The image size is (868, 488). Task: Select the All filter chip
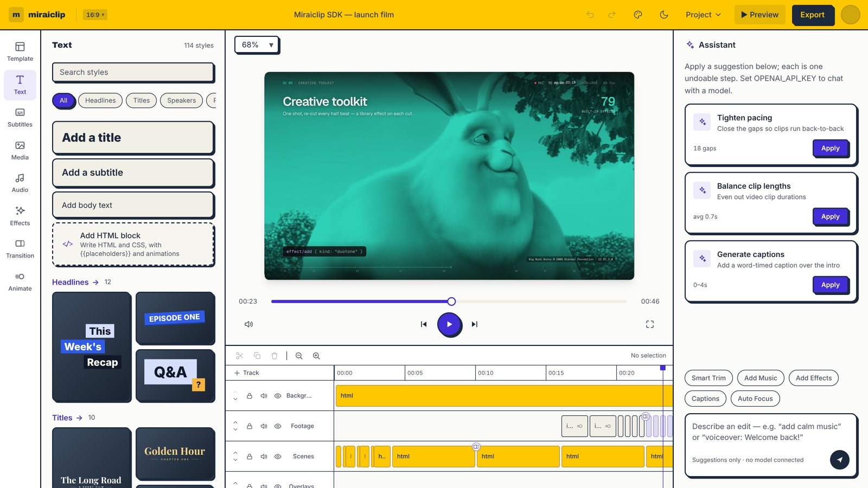[63, 100]
